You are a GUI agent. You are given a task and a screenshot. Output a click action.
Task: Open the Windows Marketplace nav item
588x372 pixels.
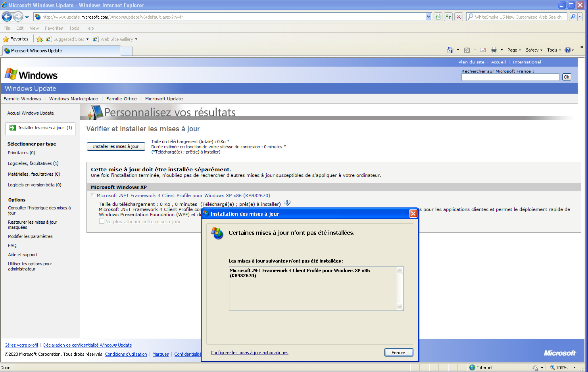pyautogui.click(x=73, y=99)
